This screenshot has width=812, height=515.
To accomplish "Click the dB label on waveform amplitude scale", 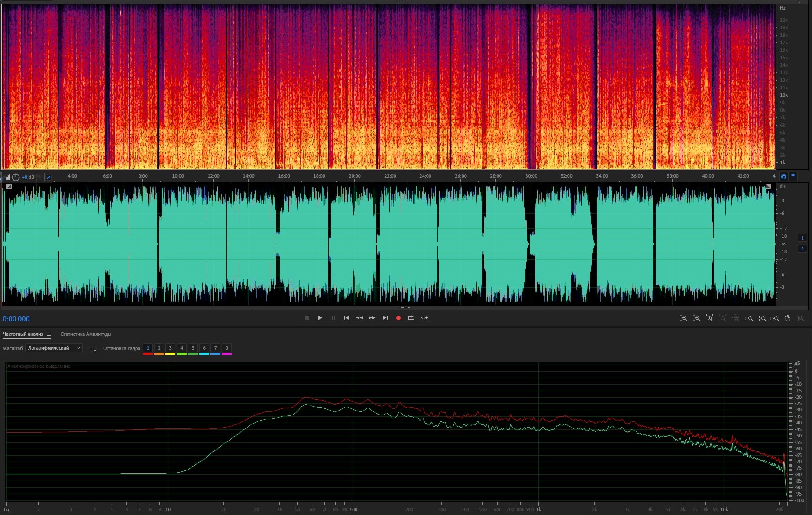I will point(783,186).
